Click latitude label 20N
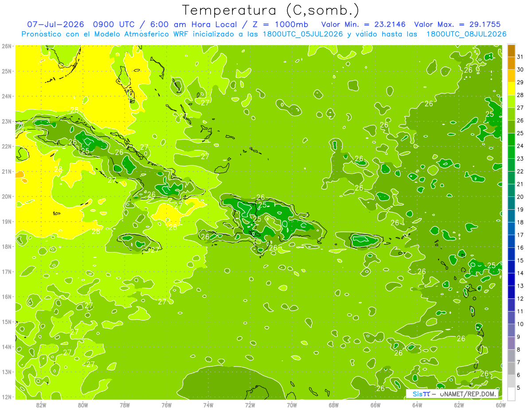532x411 pixels. click(7, 196)
